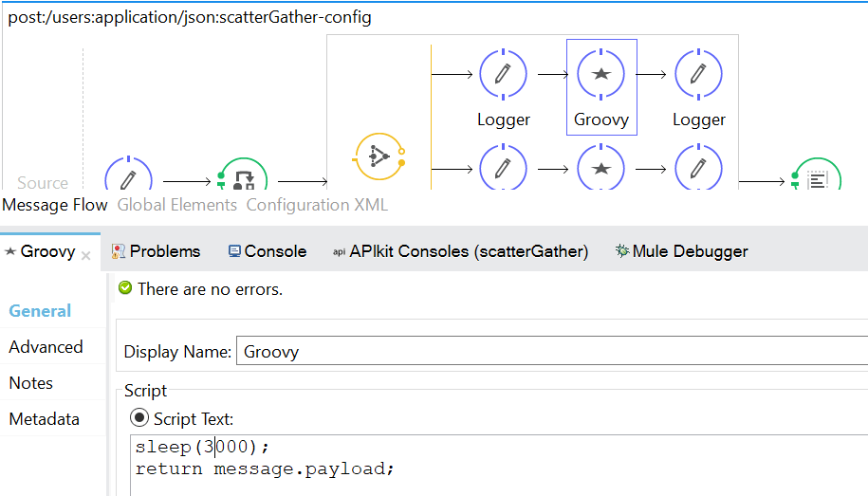The height and width of the screenshot is (496, 868).
Task: Close the Groovy properties tab
Action: (86, 255)
